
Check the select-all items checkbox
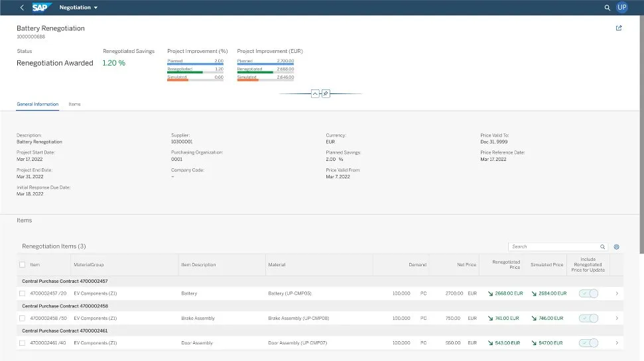(23, 264)
